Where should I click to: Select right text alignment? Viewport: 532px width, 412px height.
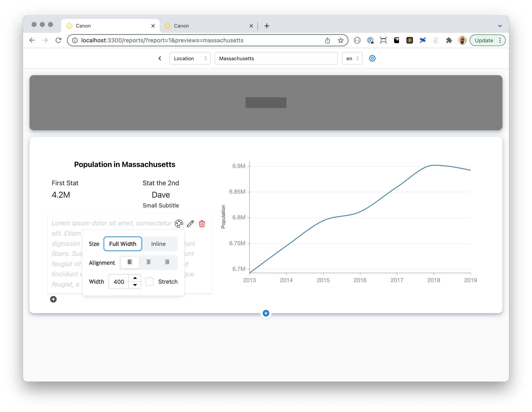click(167, 262)
